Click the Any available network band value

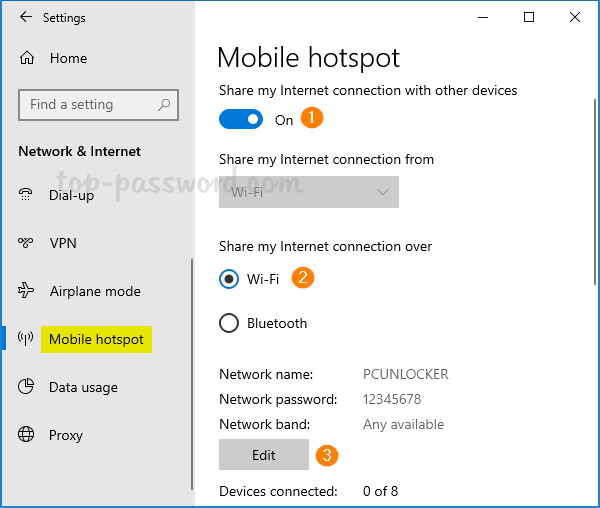pyautogui.click(x=403, y=425)
